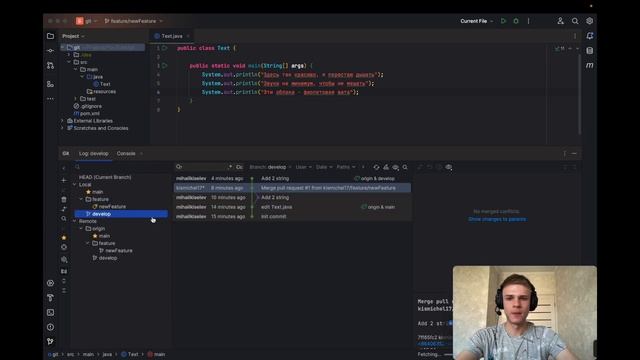The height and width of the screenshot is (360, 640).
Task: Select the local newFeature branch
Action: [112, 207]
